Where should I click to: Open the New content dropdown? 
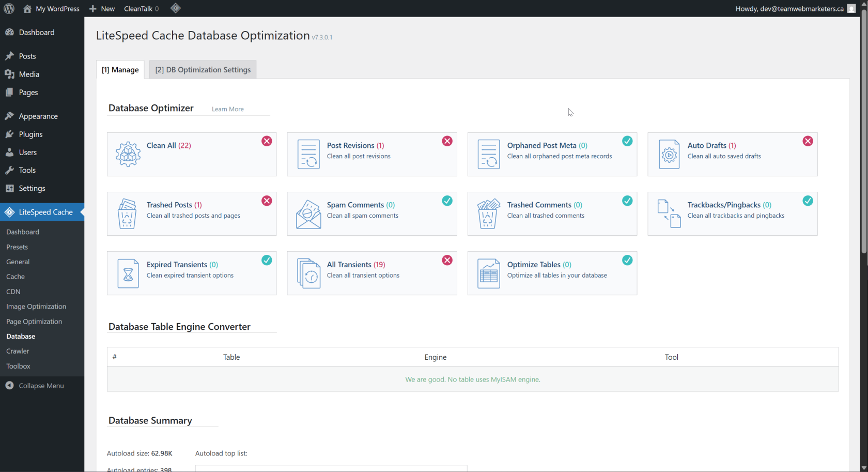pos(102,9)
